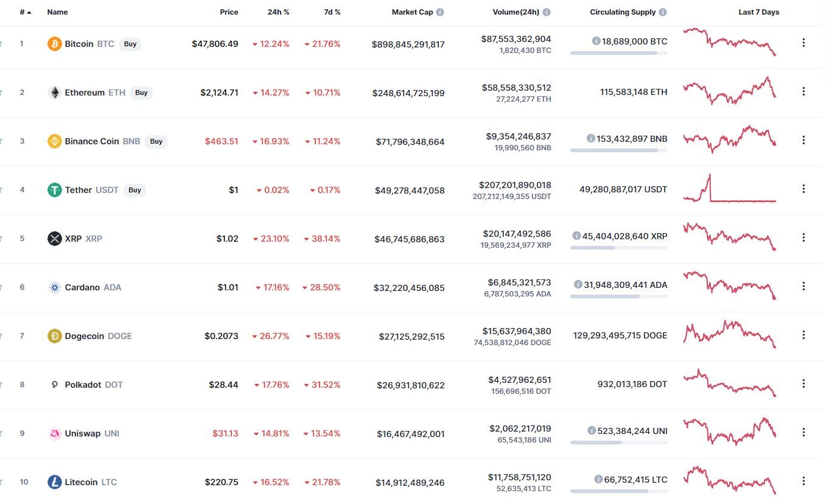This screenshot has height=504, width=832.
Task: Click the Tether green logo icon
Action: pos(55,190)
